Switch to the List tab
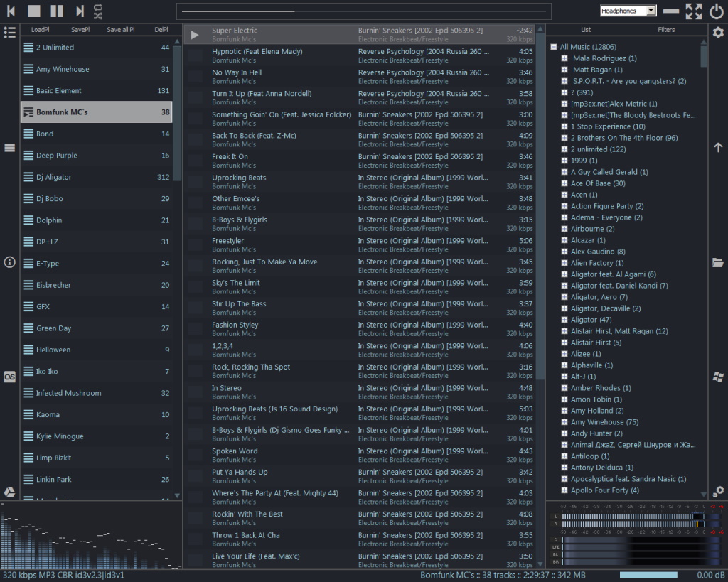 (x=586, y=30)
